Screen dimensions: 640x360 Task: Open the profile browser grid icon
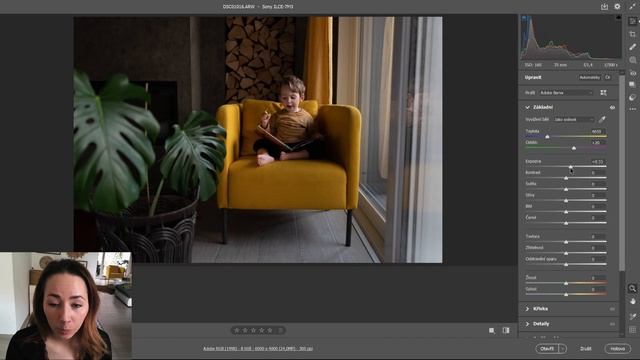603,93
